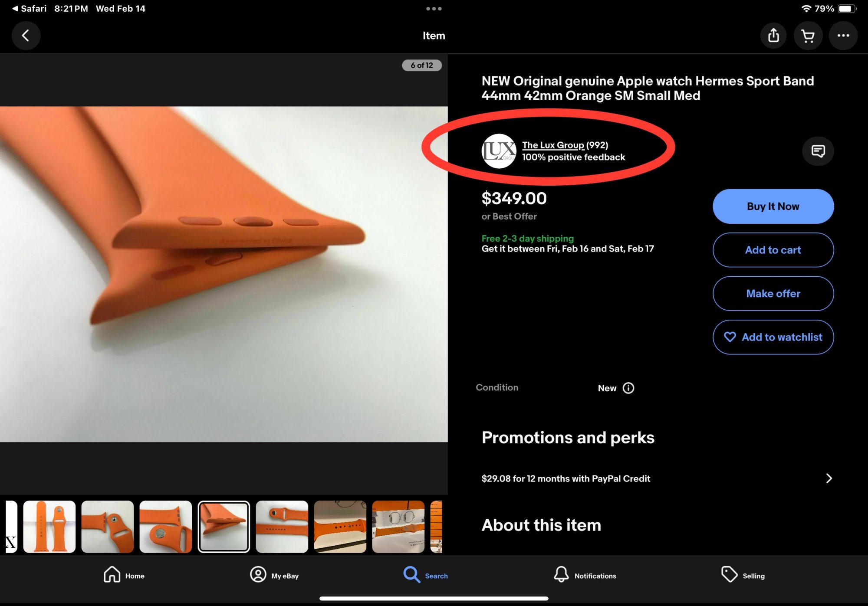Viewport: 868px width, 606px height.
Task: Show condition info icon next to New
Action: (628, 388)
